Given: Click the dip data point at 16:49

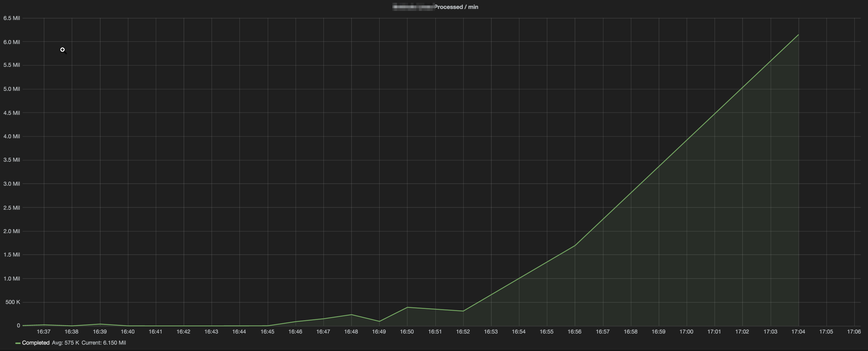Looking at the screenshot, I should [379, 321].
